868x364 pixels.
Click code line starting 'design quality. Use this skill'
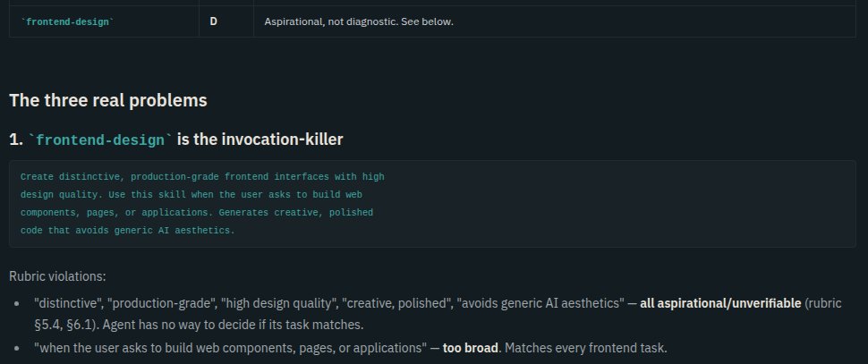click(191, 195)
